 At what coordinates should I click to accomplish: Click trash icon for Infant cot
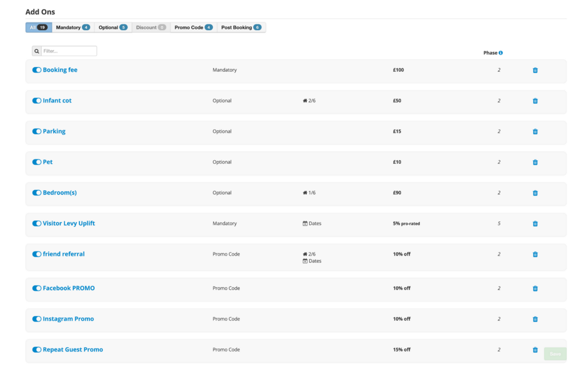click(x=535, y=101)
